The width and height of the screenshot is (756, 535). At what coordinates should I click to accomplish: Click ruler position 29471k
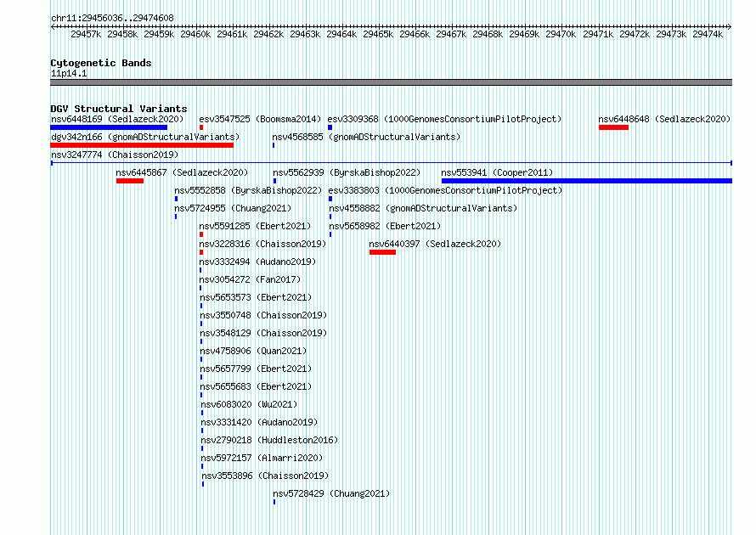[x=598, y=34]
